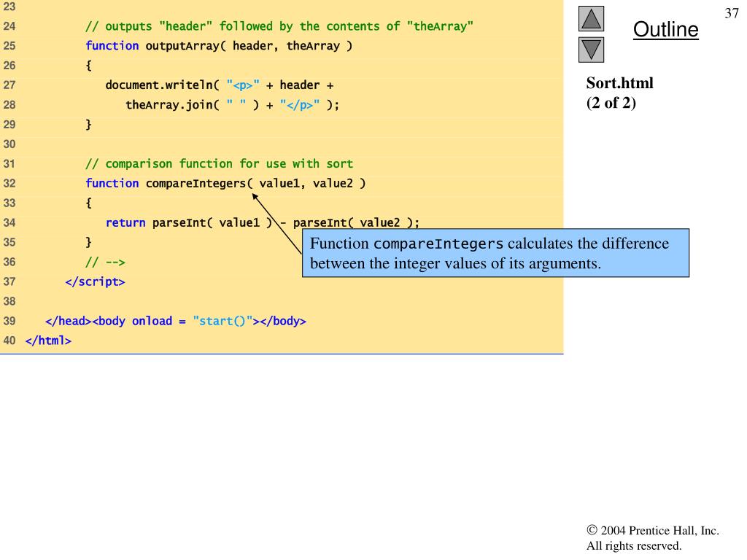
Task: Click line number 40
Action: (9, 341)
